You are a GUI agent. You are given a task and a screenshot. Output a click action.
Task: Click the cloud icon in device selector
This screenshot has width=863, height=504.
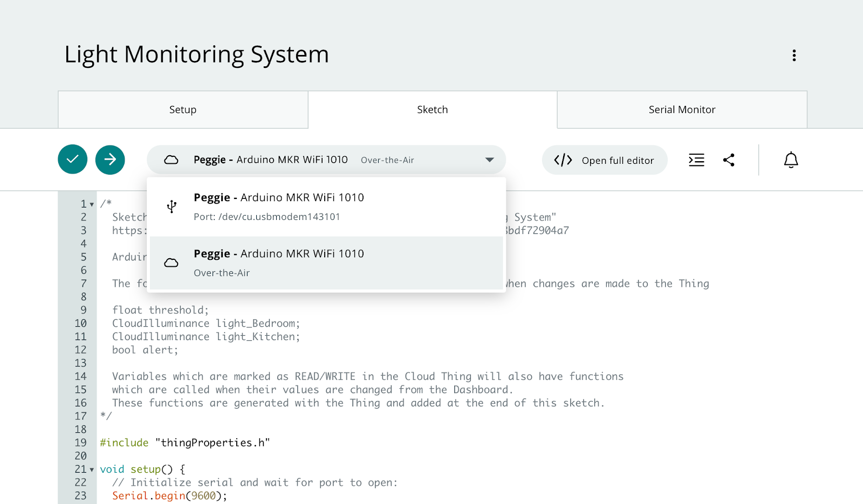coord(171,160)
